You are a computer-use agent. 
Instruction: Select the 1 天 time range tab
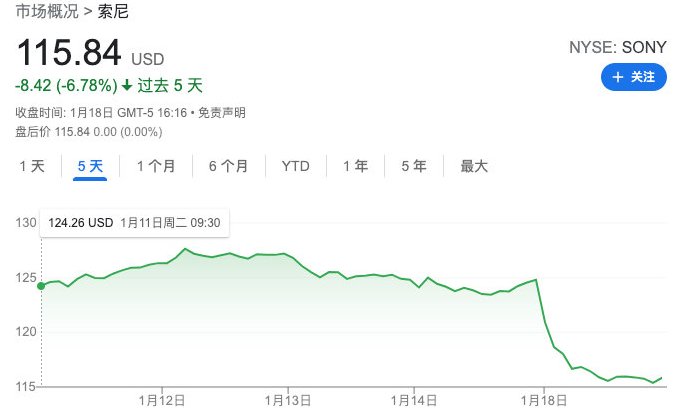(x=32, y=166)
